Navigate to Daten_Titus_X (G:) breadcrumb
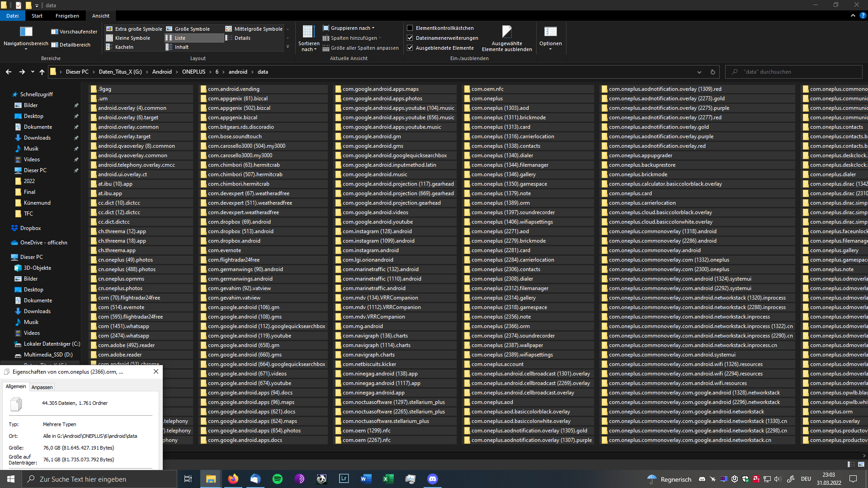Viewport: 868px width, 488px height. click(120, 72)
